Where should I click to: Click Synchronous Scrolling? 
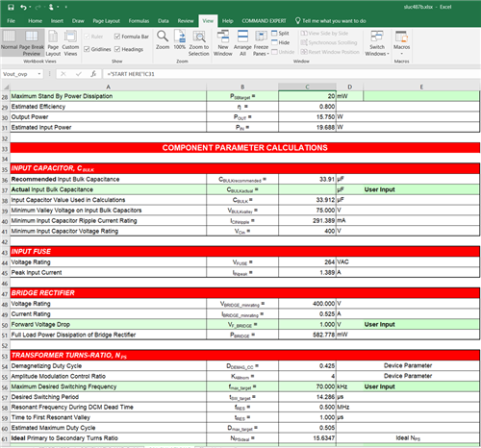(329, 42)
